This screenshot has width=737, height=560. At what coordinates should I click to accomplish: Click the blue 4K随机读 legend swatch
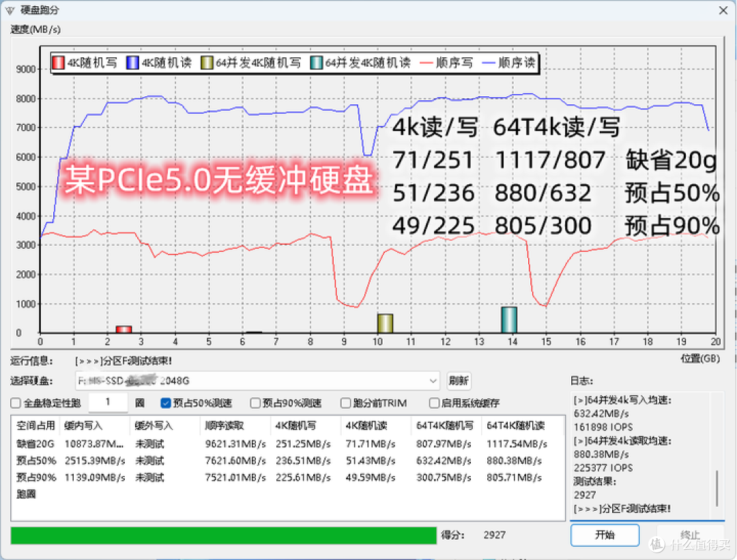click(132, 63)
